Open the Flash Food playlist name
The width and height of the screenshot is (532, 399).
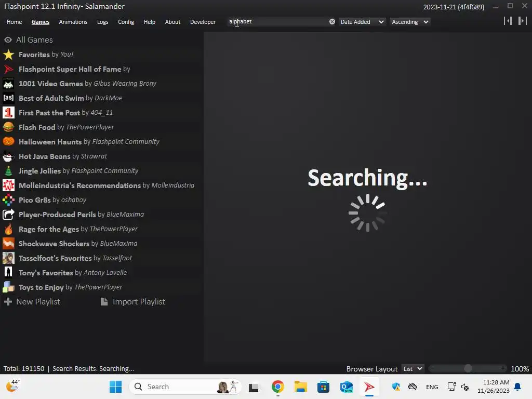pos(37,127)
